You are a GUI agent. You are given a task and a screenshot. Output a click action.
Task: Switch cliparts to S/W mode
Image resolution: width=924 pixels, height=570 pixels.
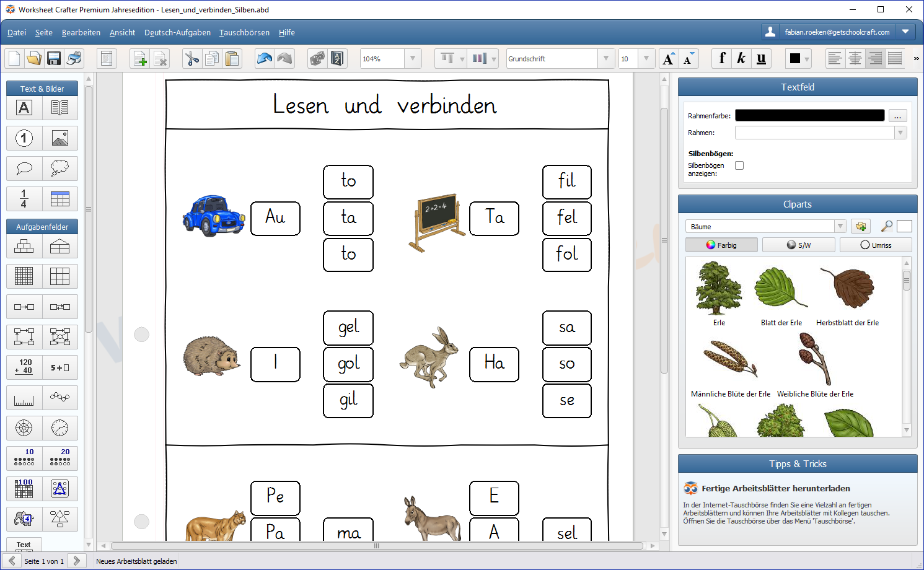pyautogui.click(x=798, y=245)
